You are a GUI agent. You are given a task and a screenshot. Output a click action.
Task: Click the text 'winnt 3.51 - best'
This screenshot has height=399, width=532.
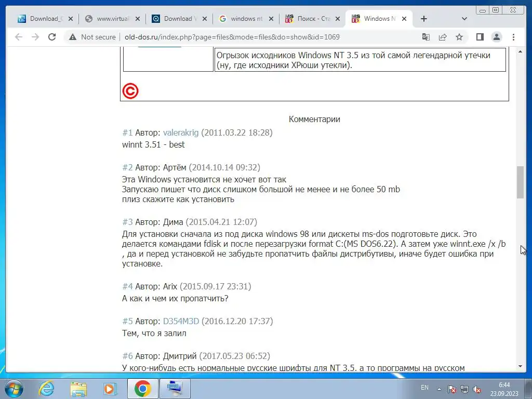(153, 144)
